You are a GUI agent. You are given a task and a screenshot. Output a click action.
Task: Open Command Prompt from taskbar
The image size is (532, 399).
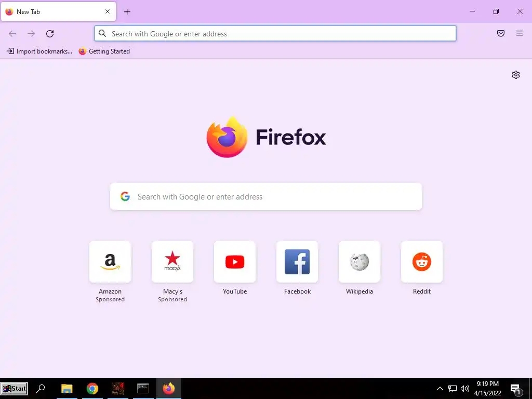tap(143, 389)
